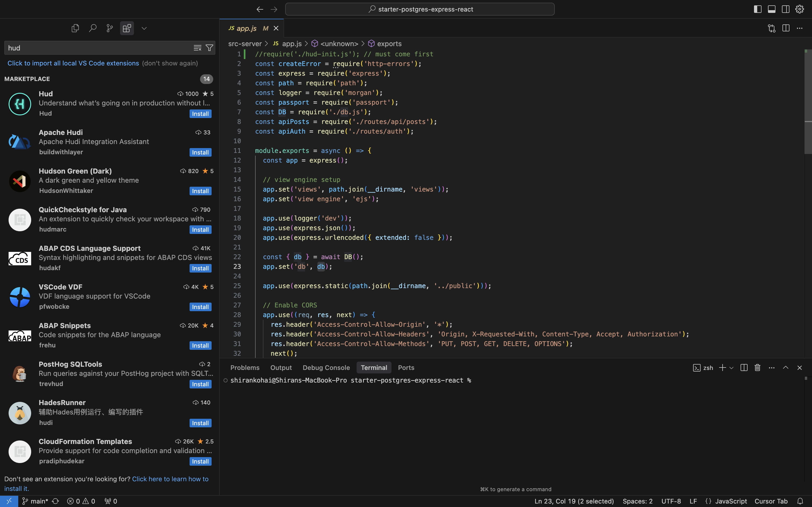Open the Search magnifier in sidebar
Image resolution: width=812 pixels, height=507 pixels.
93,28
